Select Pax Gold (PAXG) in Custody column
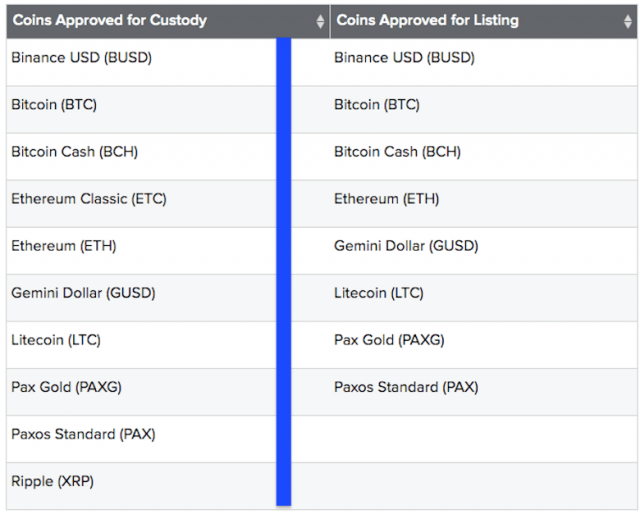Image resolution: width=640 pixels, height=514 pixels. 66,387
